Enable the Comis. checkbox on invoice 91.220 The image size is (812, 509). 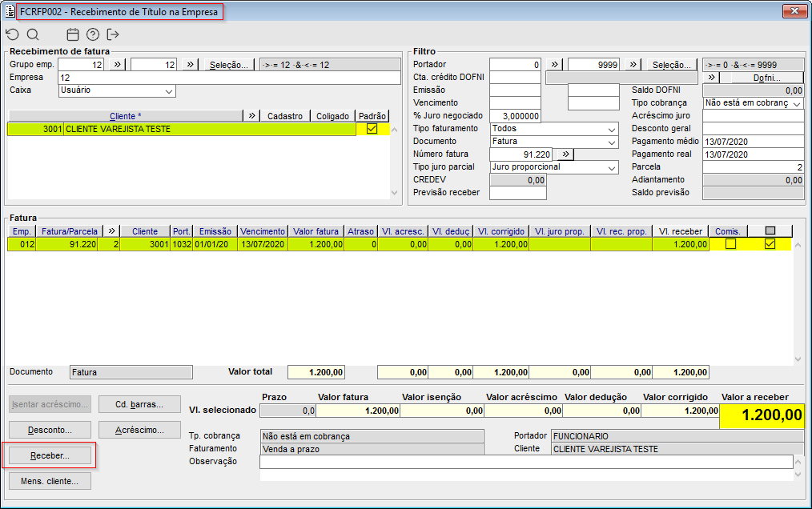730,244
